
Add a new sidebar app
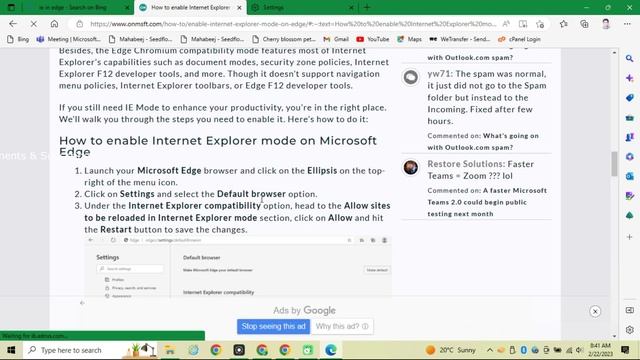(x=629, y=237)
